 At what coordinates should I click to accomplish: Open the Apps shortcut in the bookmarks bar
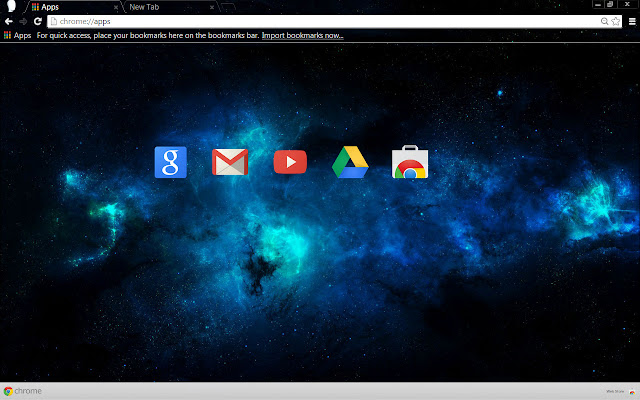point(18,36)
